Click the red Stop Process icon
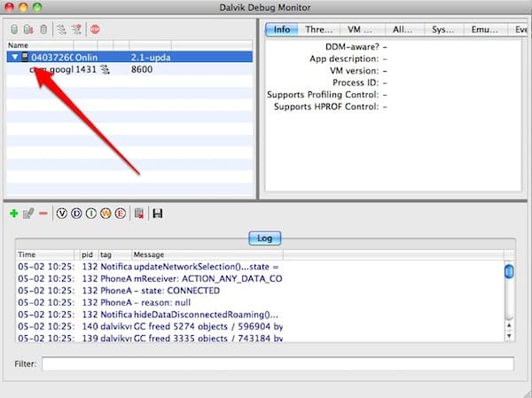Screen dimensions: 532x398 coord(95,29)
